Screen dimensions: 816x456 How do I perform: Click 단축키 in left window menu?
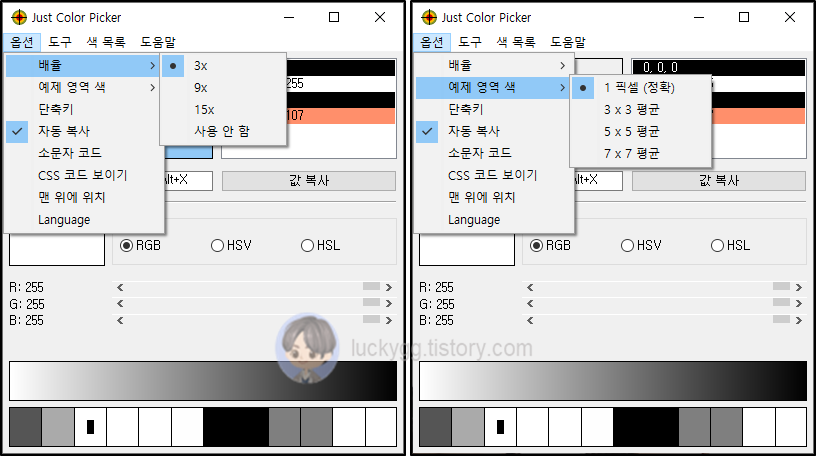pyautogui.click(x=83, y=109)
